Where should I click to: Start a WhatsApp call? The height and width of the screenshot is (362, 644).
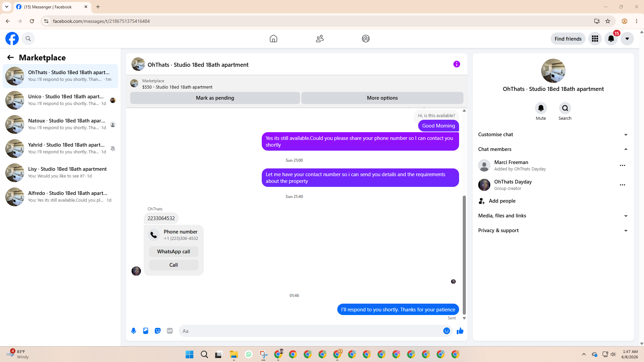[x=174, y=252]
